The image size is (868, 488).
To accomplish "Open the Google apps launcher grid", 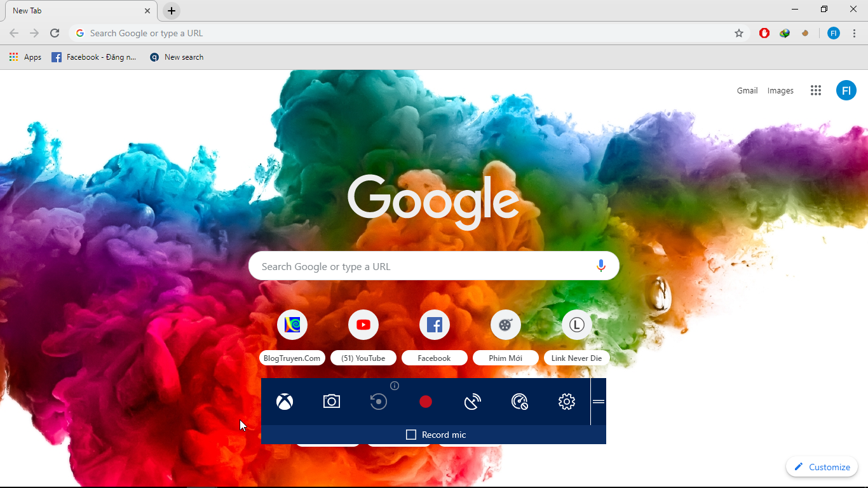I will coord(816,90).
